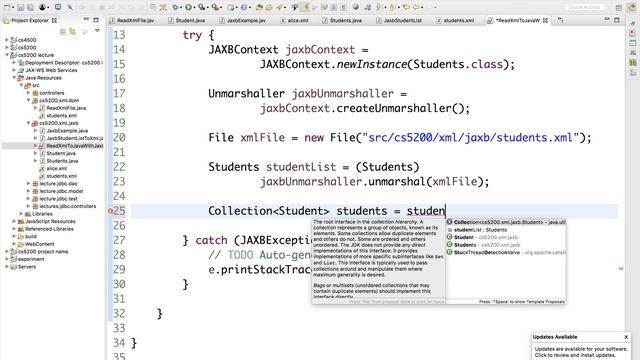Viewport: 640px width, 360px height.
Task: Select JaxbStudentListToXml file in the tree
Action: pos(74,138)
